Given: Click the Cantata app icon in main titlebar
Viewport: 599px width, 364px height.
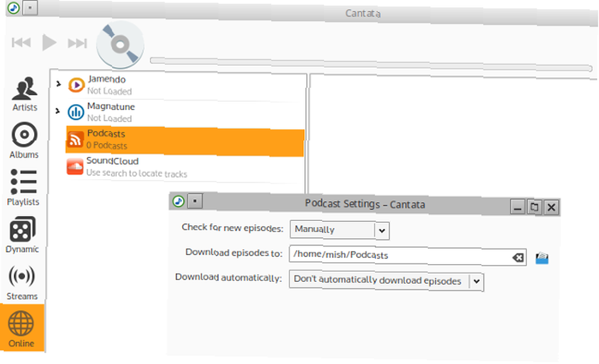Looking at the screenshot, I should pyautogui.click(x=13, y=8).
